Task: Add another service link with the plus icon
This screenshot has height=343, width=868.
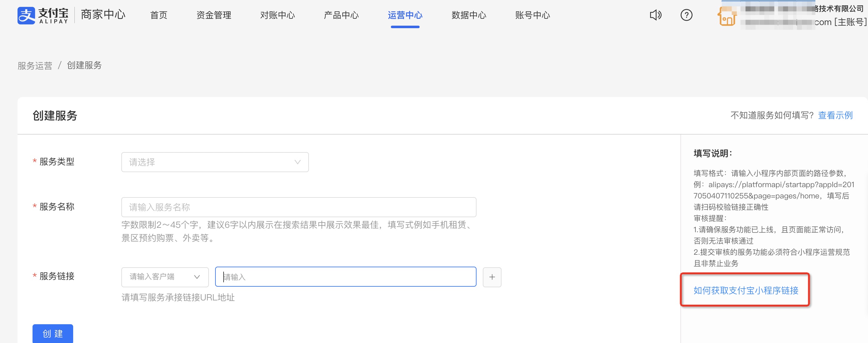Action: [x=492, y=277]
